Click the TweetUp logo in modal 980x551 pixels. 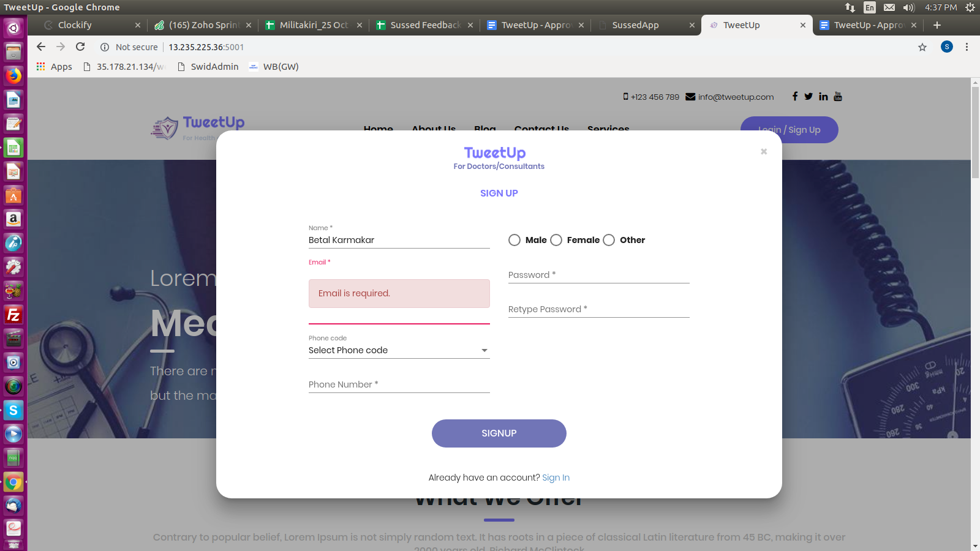click(x=495, y=152)
